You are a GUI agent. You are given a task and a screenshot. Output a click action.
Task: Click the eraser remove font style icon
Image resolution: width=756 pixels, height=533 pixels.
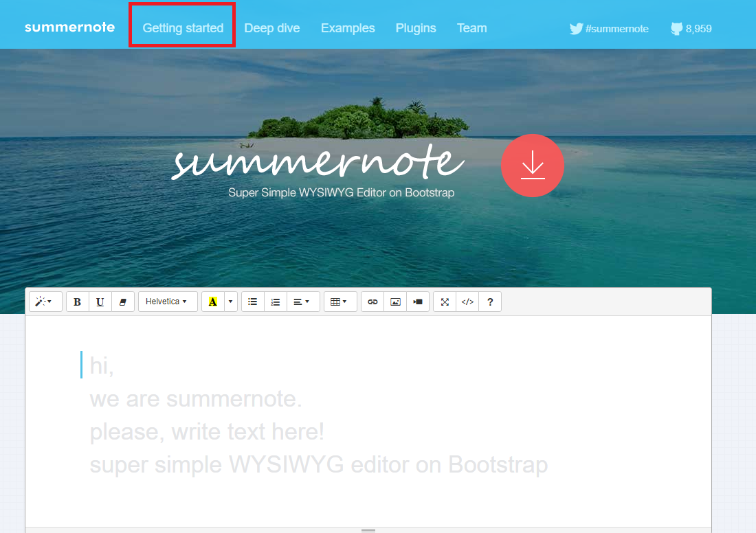pos(123,302)
